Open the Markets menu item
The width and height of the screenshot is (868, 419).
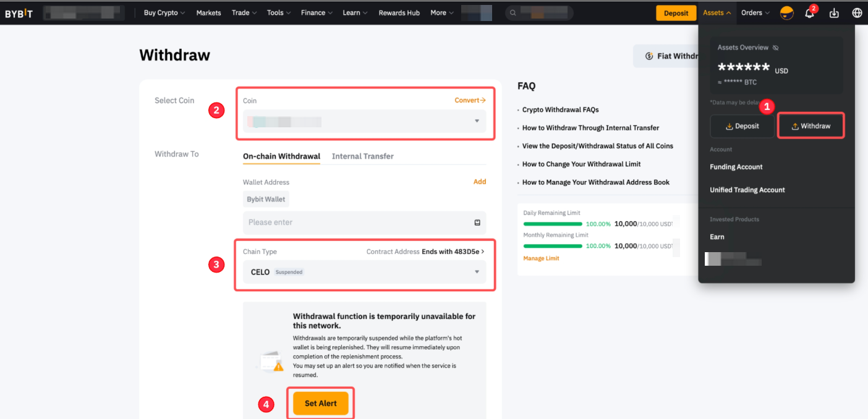click(x=208, y=13)
